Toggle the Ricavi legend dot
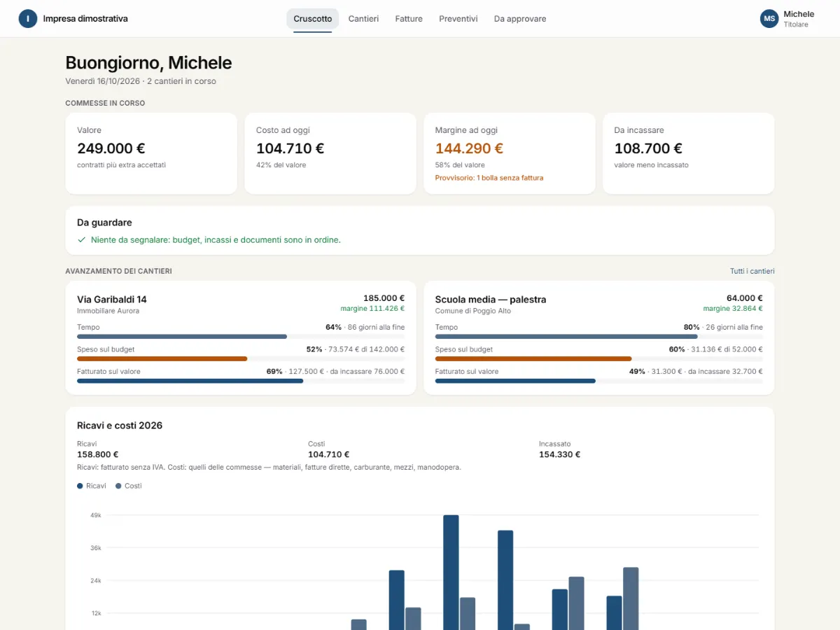This screenshot has width=840, height=630. (x=80, y=486)
